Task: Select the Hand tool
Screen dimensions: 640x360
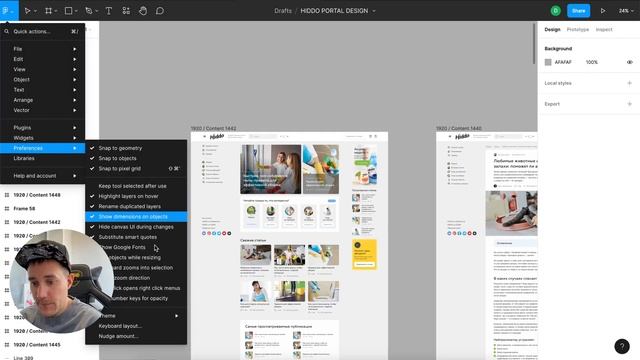Action: pyautogui.click(x=143, y=11)
